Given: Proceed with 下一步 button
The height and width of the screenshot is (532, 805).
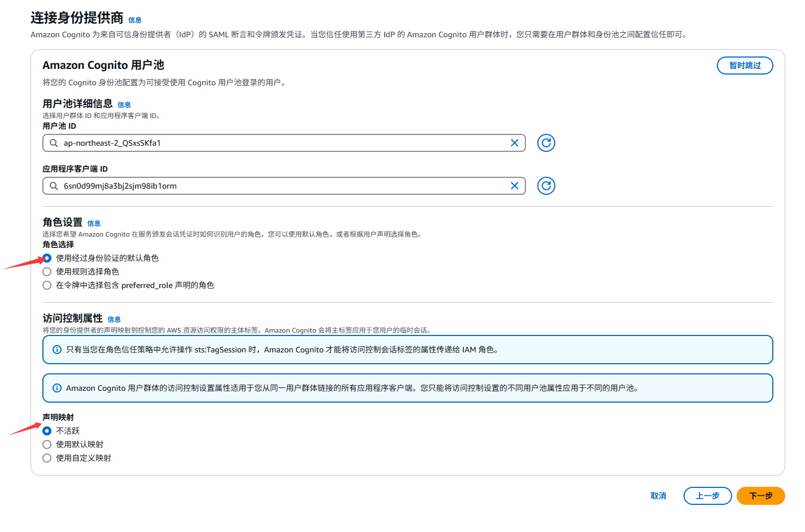Looking at the screenshot, I should (x=760, y=496).
